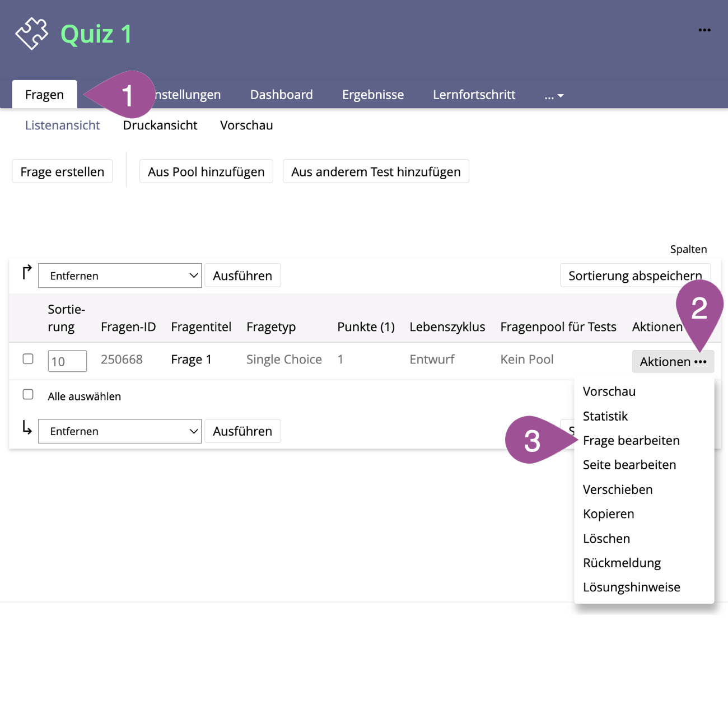Check the Alle auswählen checkbox
The image size is (728, 728).
pyautogui.click(x=28, y=395)
